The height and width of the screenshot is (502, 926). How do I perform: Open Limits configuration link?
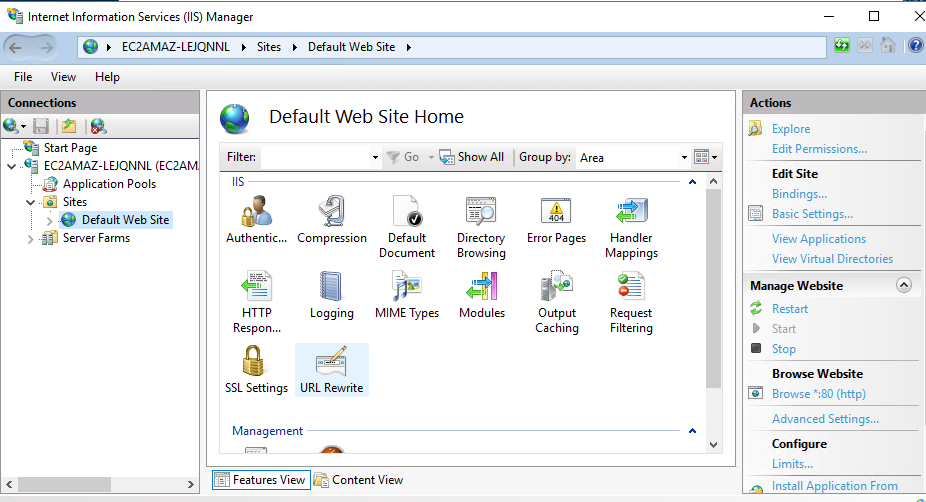[792, 464]
